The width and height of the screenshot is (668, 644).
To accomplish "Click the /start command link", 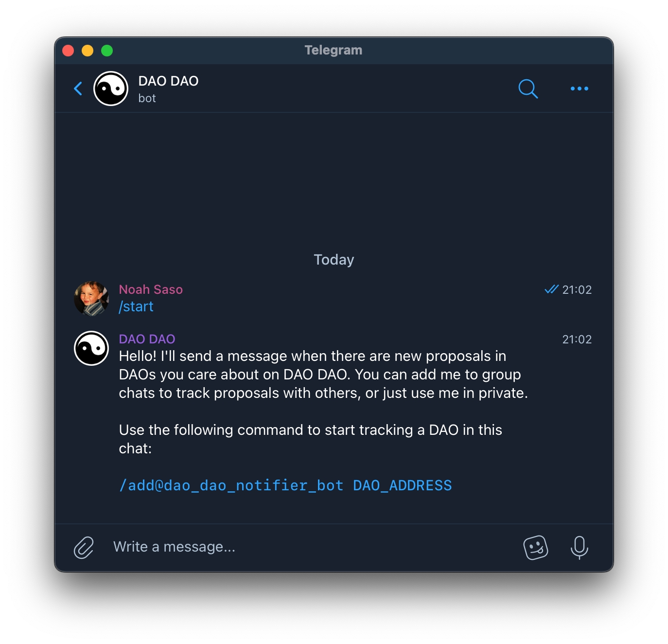I will click(136, 306).
